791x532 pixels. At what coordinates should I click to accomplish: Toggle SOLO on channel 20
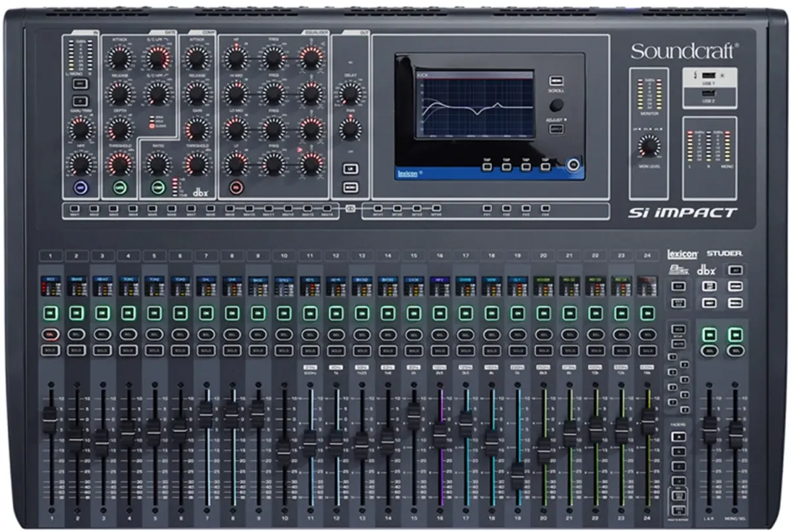(543, 351)
